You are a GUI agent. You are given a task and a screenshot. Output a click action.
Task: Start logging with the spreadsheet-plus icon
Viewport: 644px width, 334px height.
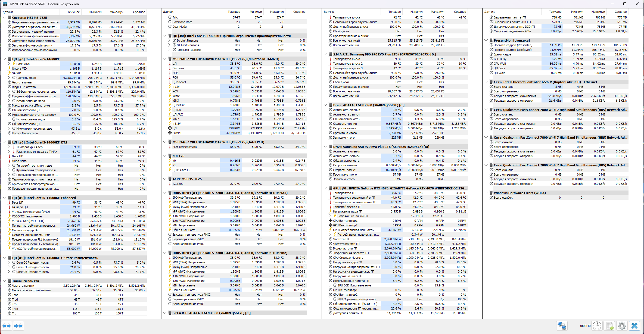point(609,326)
